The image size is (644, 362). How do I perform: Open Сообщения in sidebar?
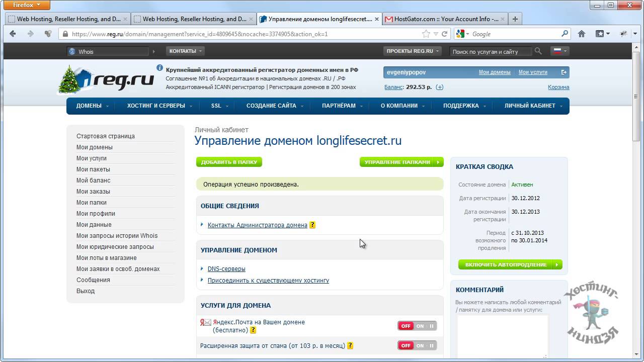click(93, 280)
